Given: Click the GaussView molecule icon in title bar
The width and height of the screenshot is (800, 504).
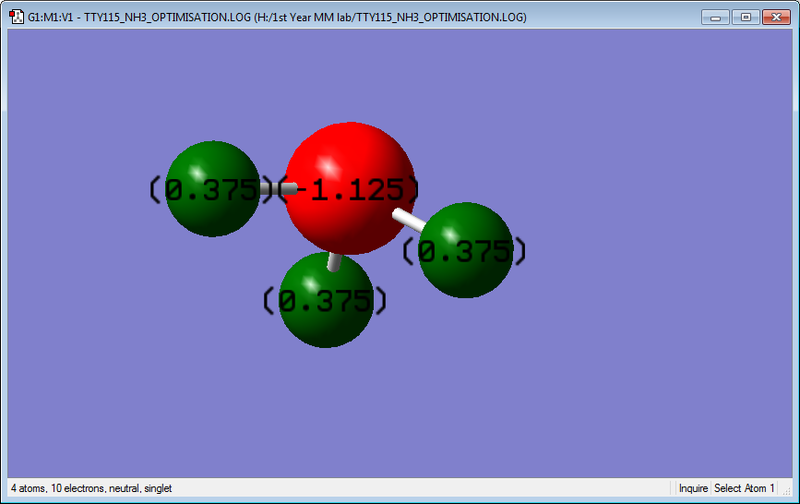Looking at the screenshot, I should point(17,17).
